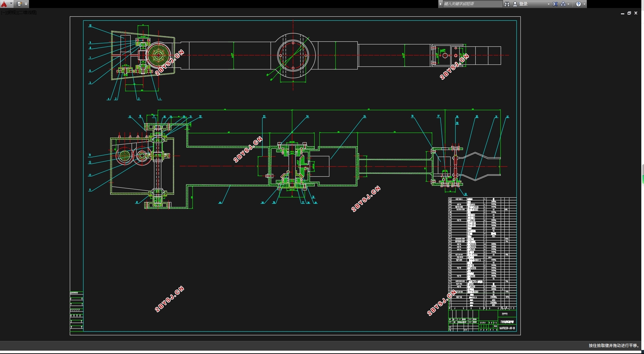Click the user profile sign-in icon

515,4
